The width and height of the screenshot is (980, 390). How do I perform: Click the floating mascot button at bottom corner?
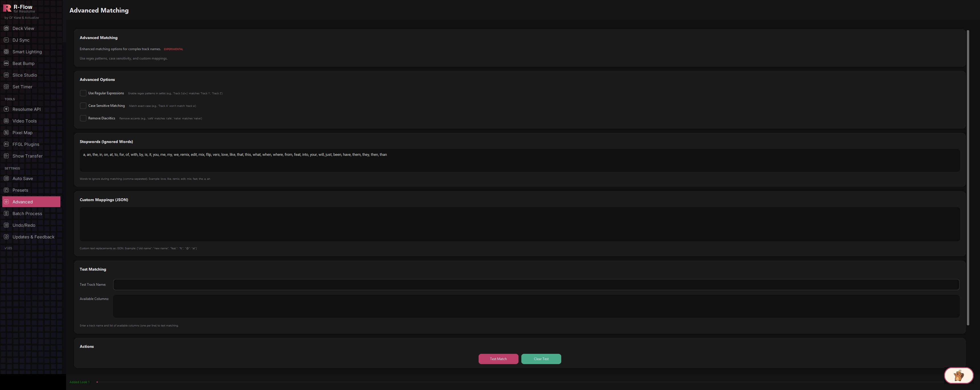(958, 375)
